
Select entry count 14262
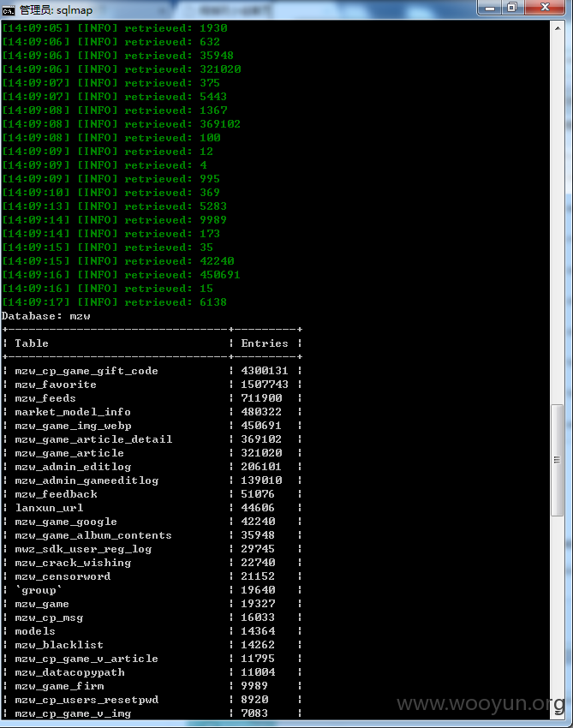coord(258,645)
